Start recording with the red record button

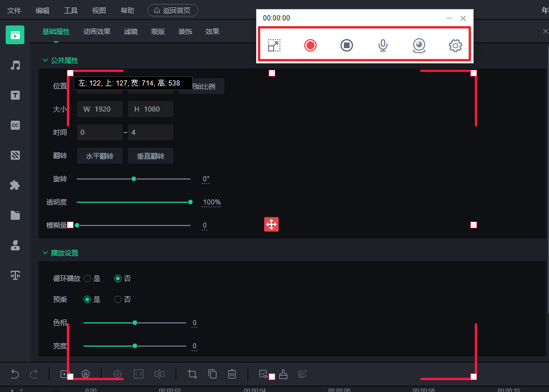310,45
